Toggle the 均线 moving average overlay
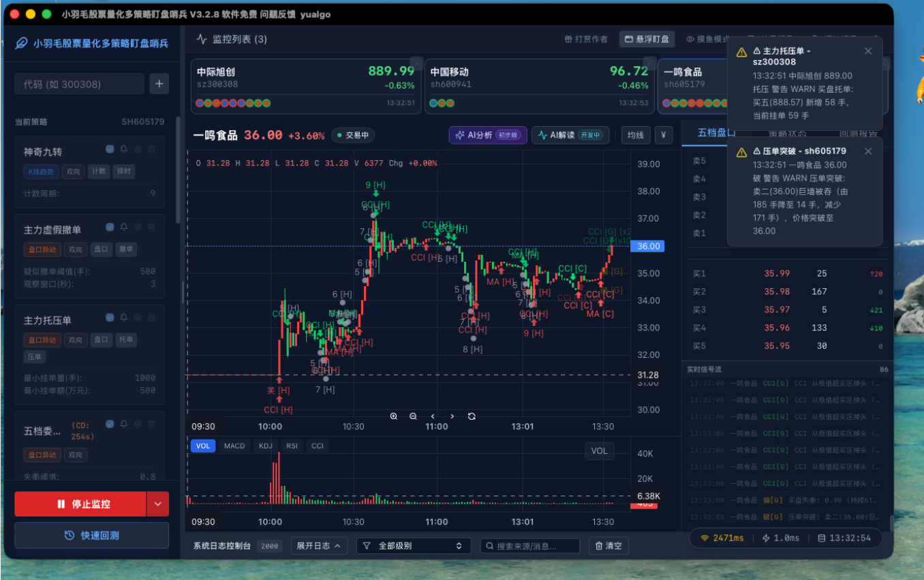 point(636,135)
